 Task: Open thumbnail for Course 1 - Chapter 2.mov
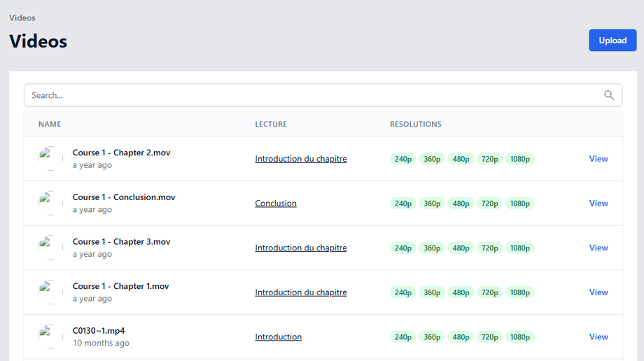[50, 159]
